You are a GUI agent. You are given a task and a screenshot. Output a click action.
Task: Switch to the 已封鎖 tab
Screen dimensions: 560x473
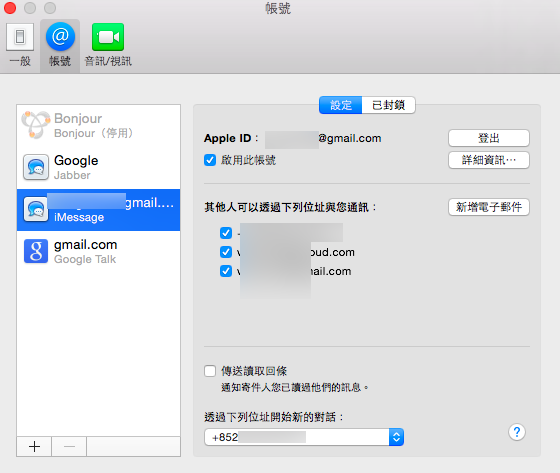pyautogui.click(x=389, y=105)
